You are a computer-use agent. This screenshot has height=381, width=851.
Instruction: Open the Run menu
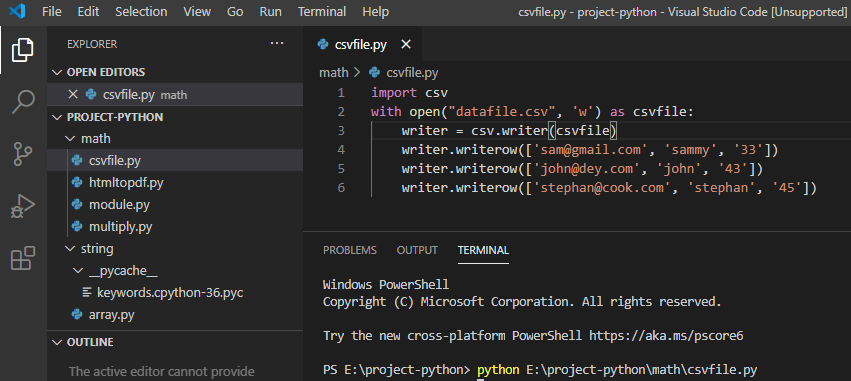point(270,11)
